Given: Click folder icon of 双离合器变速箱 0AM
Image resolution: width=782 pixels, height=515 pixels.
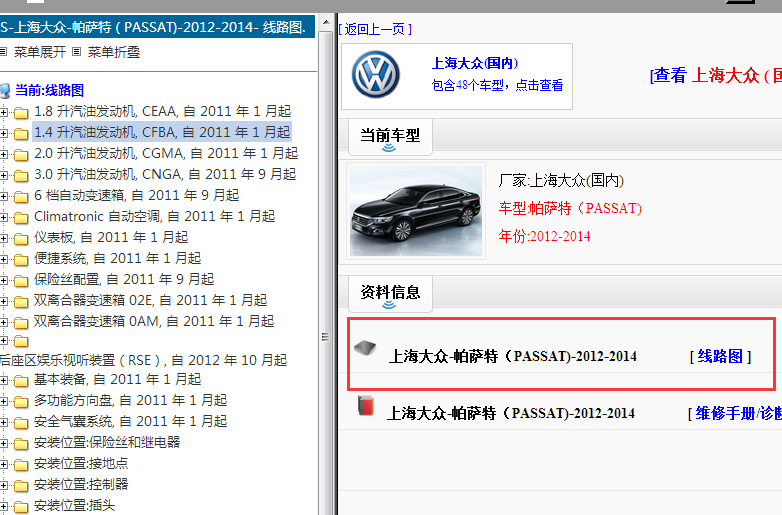Looking at the screenshot, I should [x=21, y=322].
